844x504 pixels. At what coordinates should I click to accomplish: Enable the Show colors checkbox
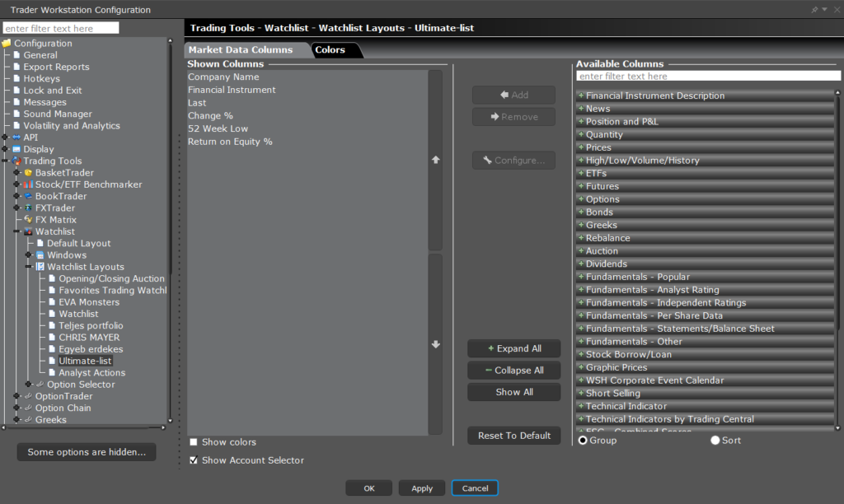(x=194, y=442)
